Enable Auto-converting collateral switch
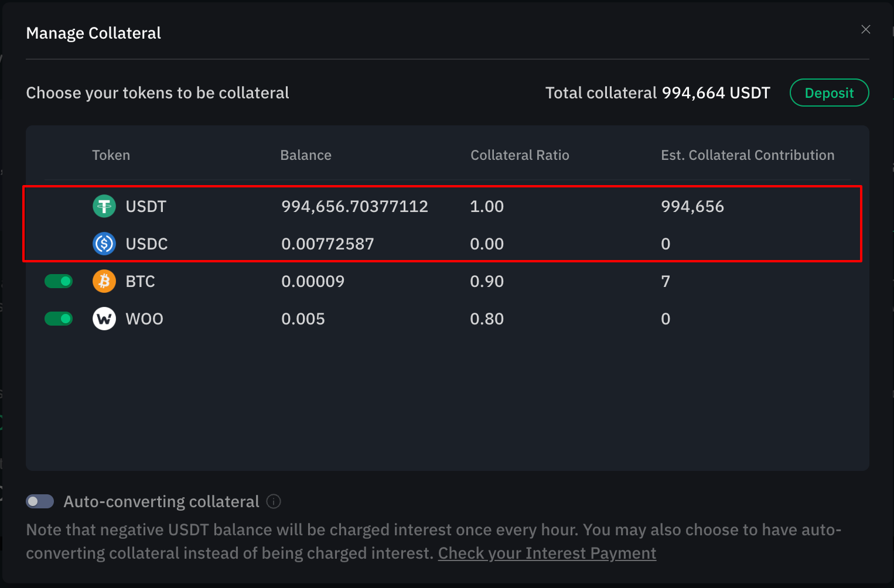 (x=40, y=501)
